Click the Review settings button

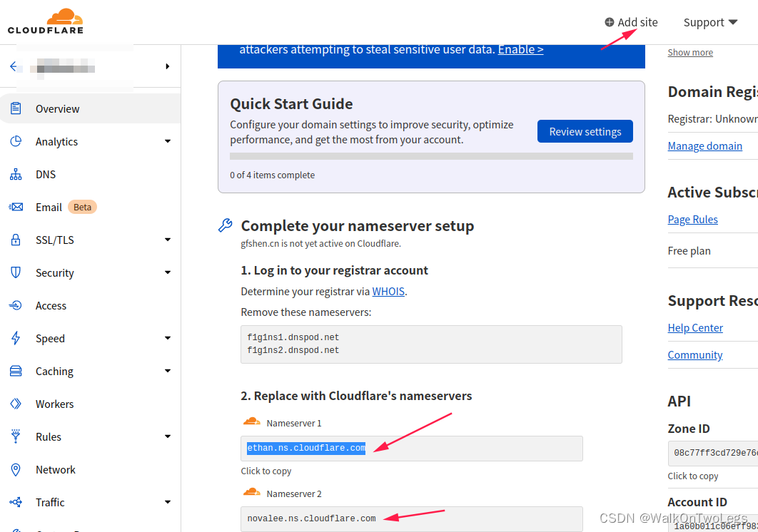tap(585, 131)
